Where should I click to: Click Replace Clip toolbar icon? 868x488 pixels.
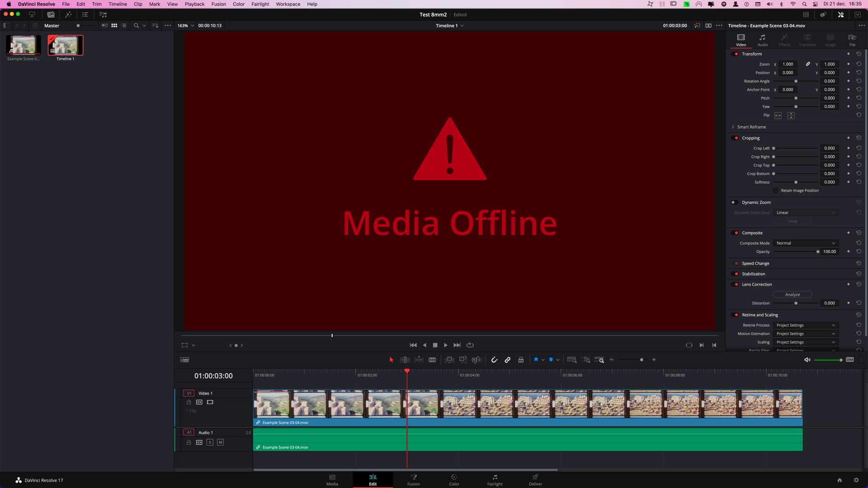pos(476,360)
